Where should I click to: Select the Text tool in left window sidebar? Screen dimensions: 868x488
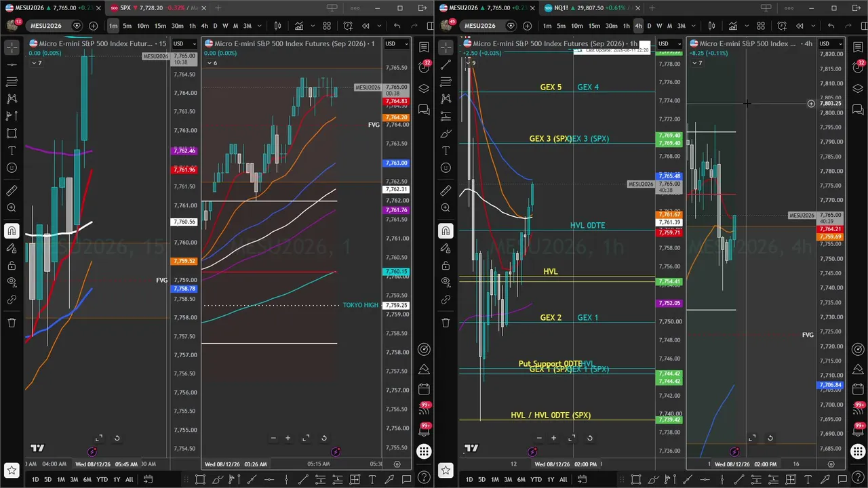(12, 150)
